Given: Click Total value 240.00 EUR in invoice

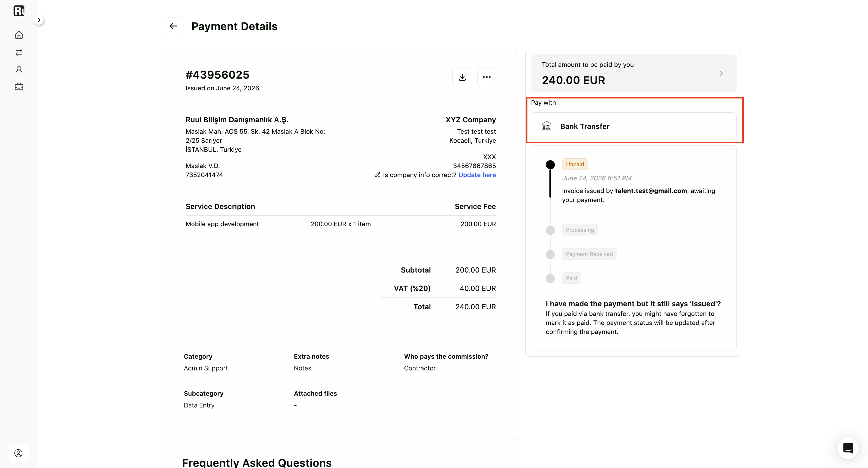Looking at the screenshot, I should 476,307.
